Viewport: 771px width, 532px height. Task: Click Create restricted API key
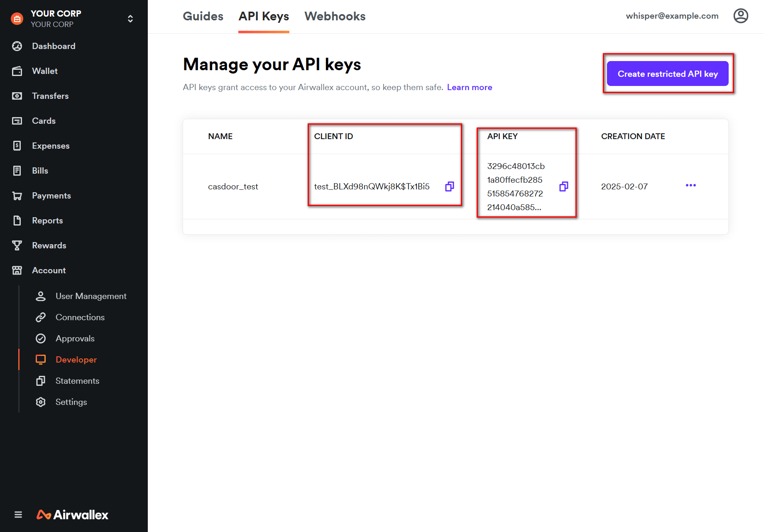668,74
